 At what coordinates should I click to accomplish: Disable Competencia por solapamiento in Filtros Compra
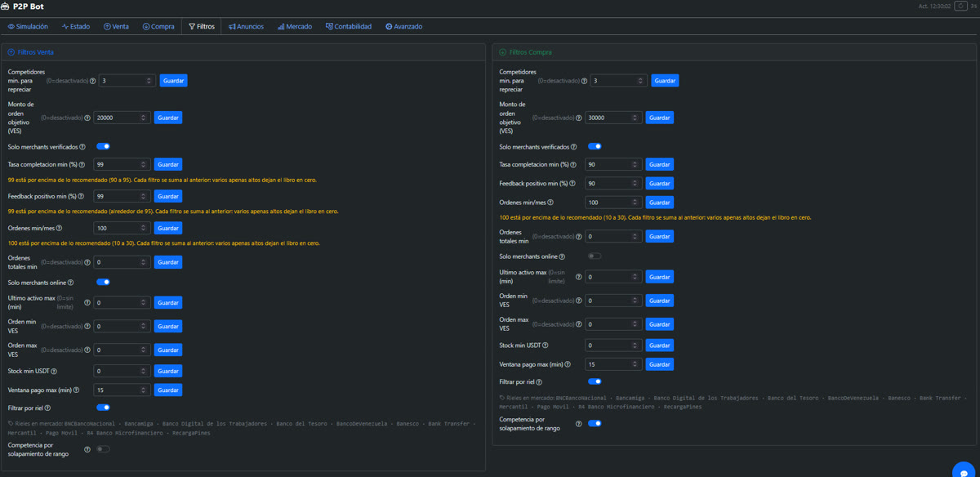tap(595, 423)
